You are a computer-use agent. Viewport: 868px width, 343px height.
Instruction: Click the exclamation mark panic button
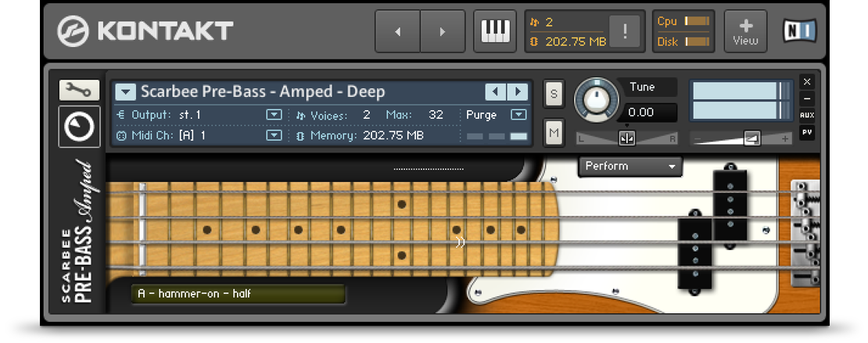point(625,32)
